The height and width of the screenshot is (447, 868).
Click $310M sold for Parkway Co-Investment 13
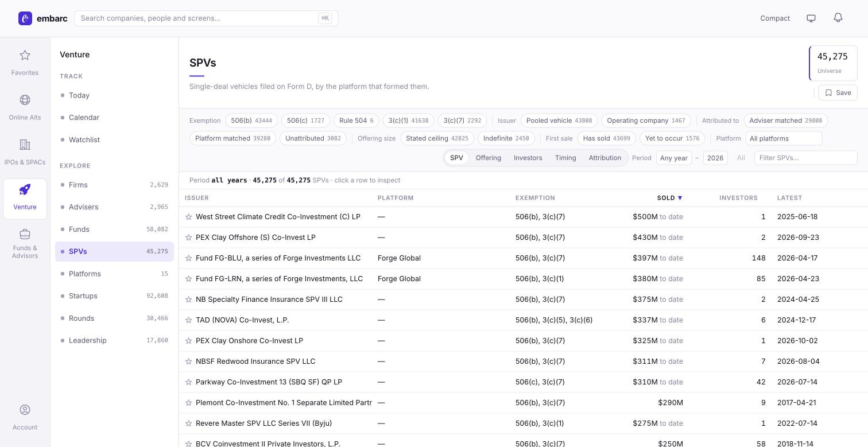pyautogui.click(x=658, y=382)
